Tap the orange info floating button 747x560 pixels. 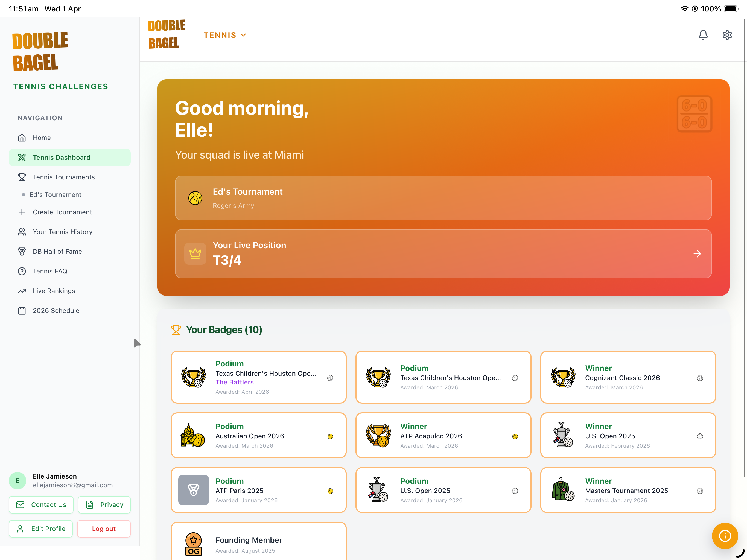(x=725, y=536)
